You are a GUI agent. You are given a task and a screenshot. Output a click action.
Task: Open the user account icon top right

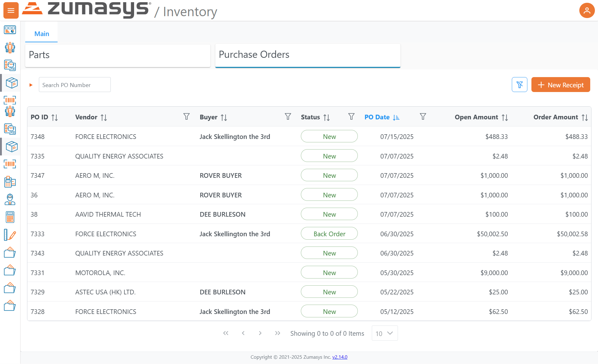pyautogui.click(x=587, y=10)
